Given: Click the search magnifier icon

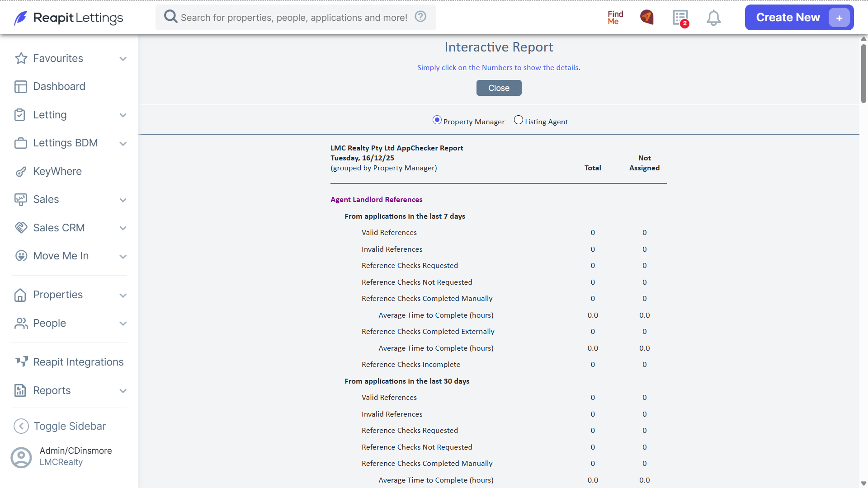Looking at the screenshot, I should point(170,17).
